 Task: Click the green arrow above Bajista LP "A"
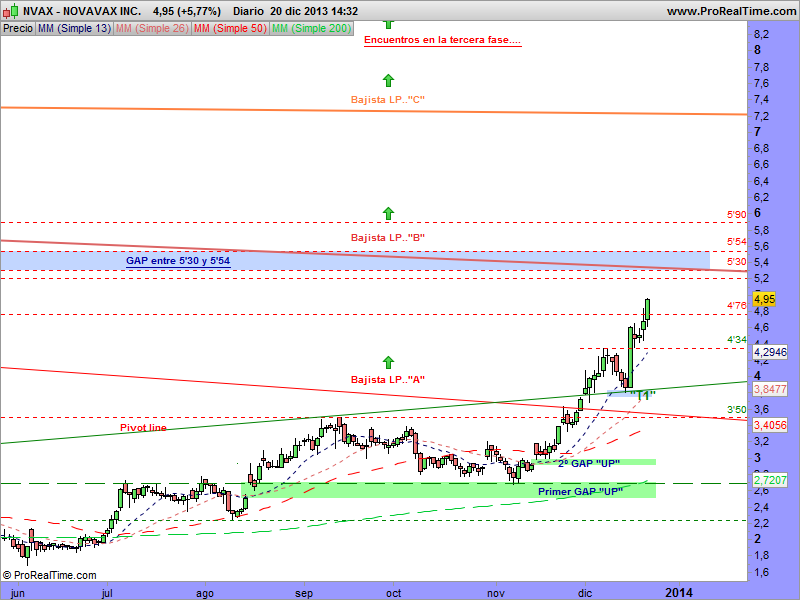[388, 362]
